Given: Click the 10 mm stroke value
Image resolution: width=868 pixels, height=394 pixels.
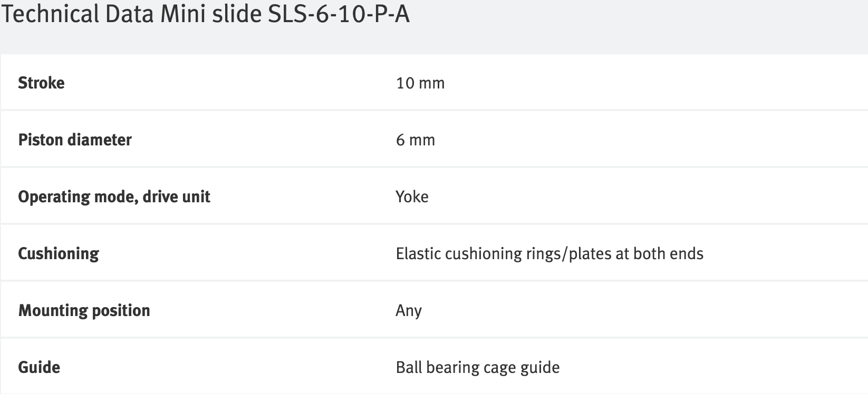Looking at the screenshot, I should (420, 83).
